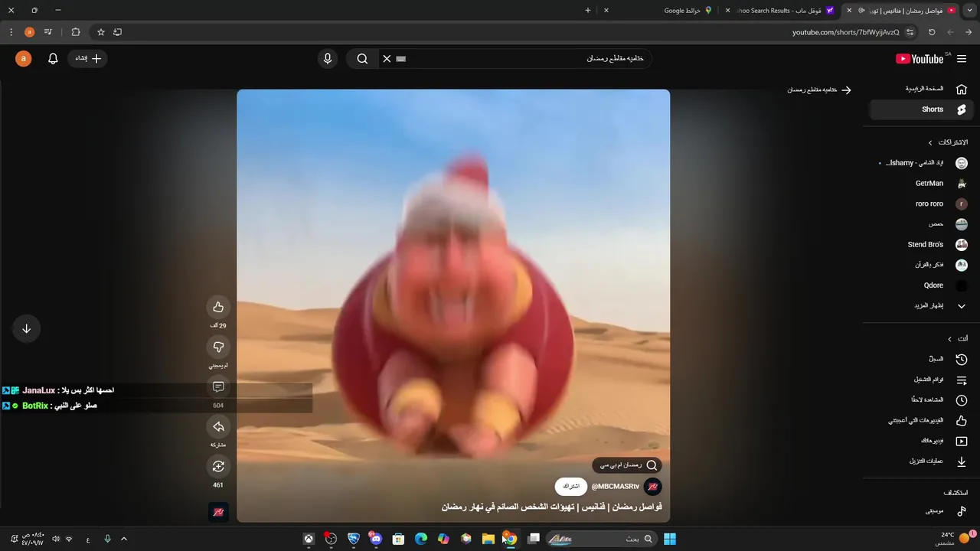Open media controls icon in Chrome toolbar

coord(48,32)
